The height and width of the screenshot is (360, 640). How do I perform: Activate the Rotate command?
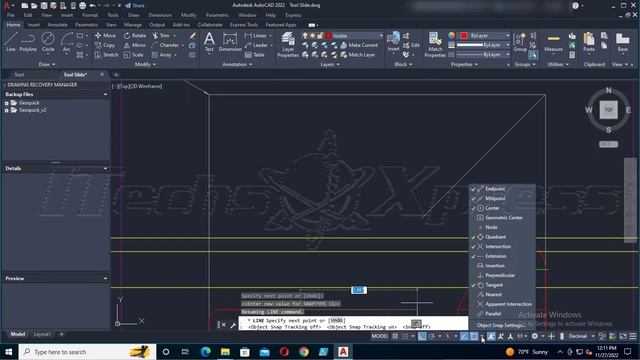coord(135,36)
